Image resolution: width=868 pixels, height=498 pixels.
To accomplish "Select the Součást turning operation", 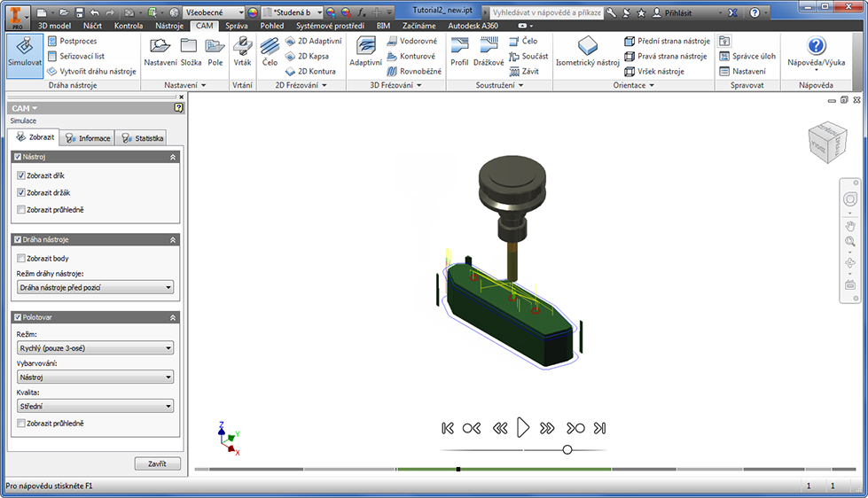I will pos(528,56).
